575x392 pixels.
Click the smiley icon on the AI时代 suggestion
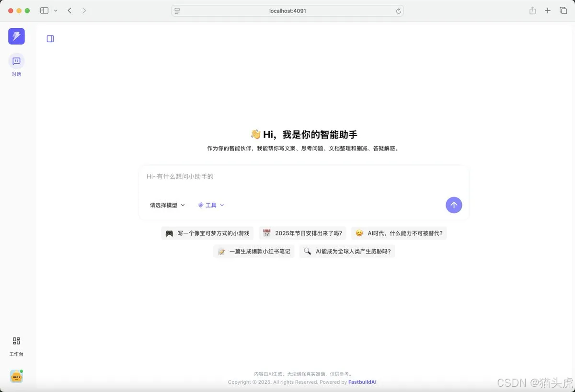(x=359, y=233)
